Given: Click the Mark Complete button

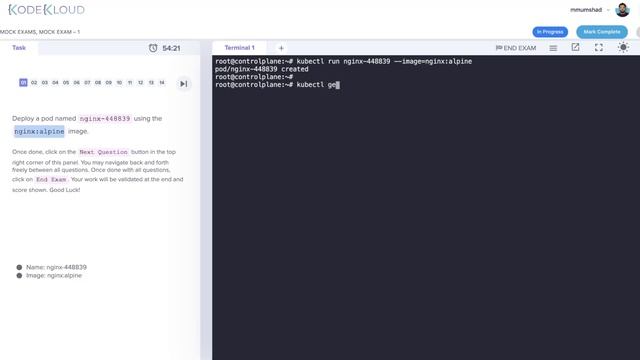Looking at the screenshot, I should click(x=602, y=32).
